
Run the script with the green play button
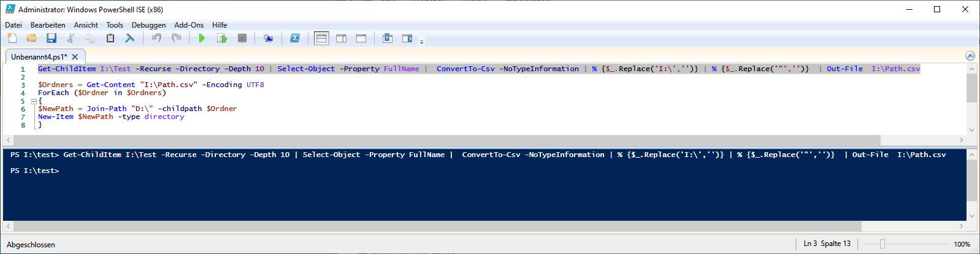pos(202,38)
